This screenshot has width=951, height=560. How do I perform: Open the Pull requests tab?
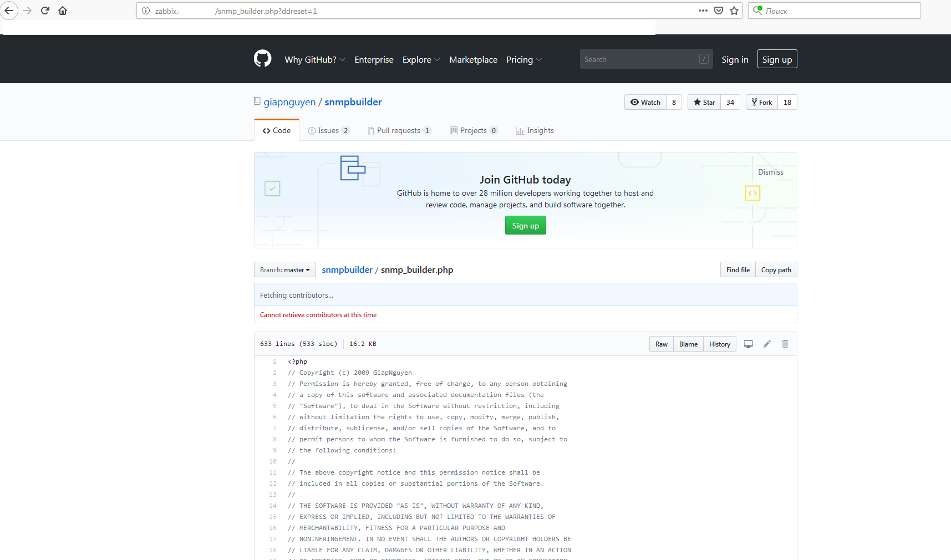click(399, 130)
